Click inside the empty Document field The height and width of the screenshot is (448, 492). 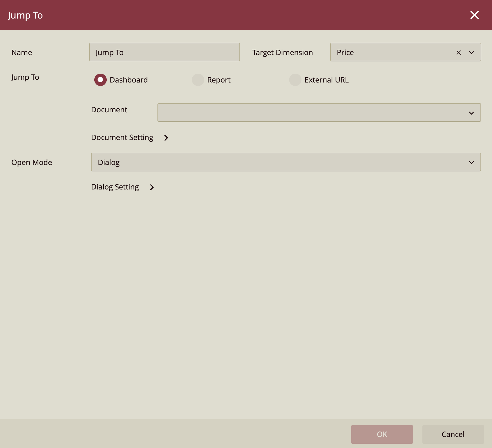pyautogui.click(x=269, y=113)
